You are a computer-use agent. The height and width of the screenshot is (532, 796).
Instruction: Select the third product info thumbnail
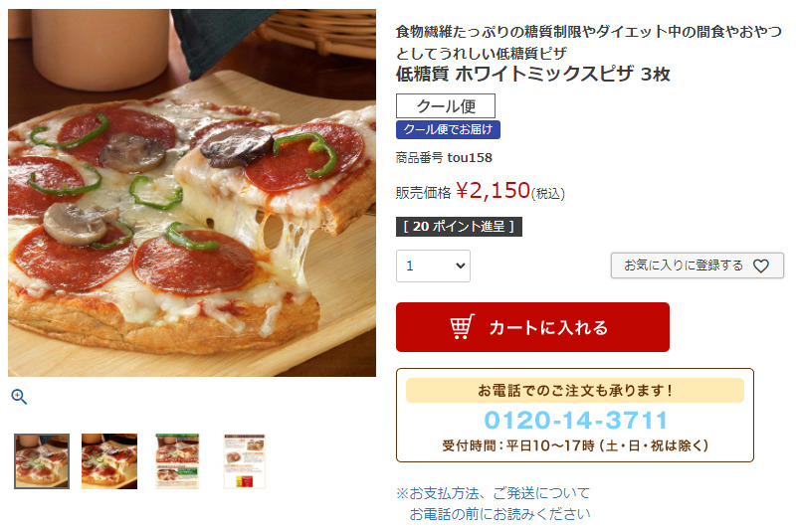pos(177,461)
